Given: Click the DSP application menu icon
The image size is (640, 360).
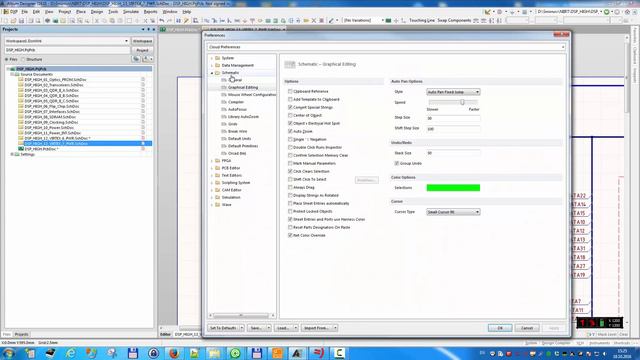Looking at the screenshot, I should [x=11, y=12].
